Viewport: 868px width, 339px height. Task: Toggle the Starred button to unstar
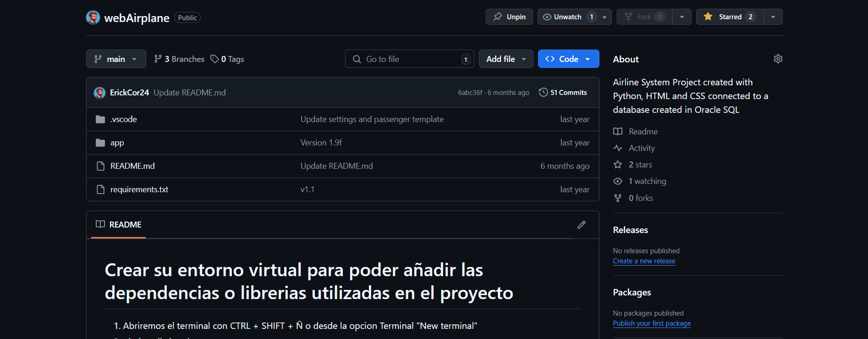730,17
